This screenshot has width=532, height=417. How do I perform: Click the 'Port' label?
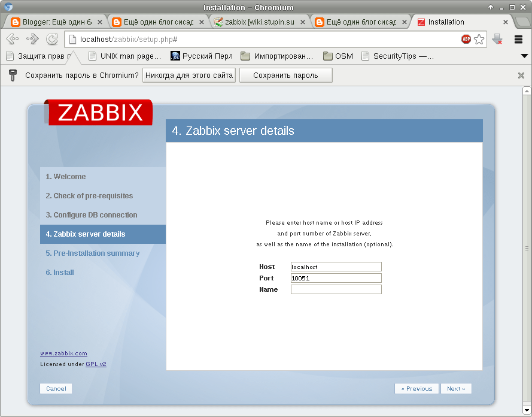(x=266, y=278)
